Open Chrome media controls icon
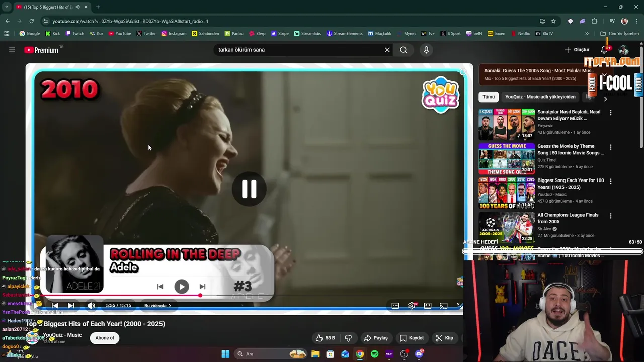 612,21
